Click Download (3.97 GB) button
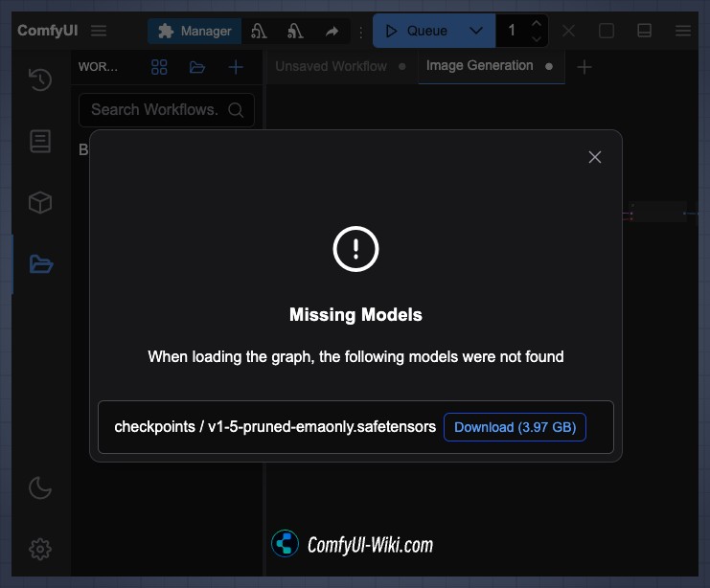This screenshot has width=710, height=588. tap(515, 427)
